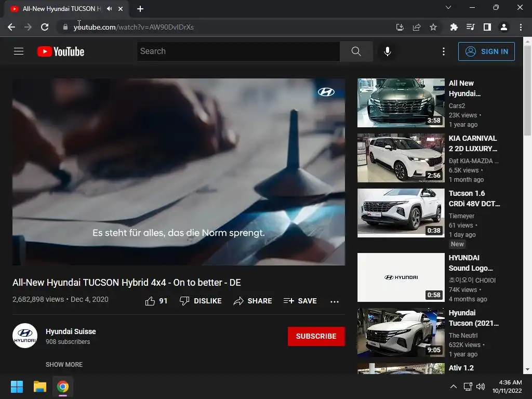The image size is (532, 399).
Task: Click the SIGN IN button
Action: (x=486, y=51)
